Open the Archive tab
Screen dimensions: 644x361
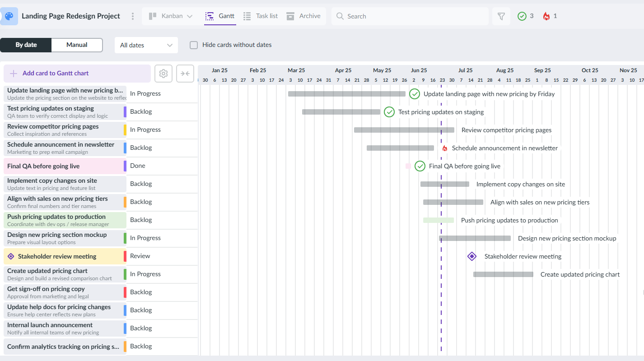click(303, 16)
